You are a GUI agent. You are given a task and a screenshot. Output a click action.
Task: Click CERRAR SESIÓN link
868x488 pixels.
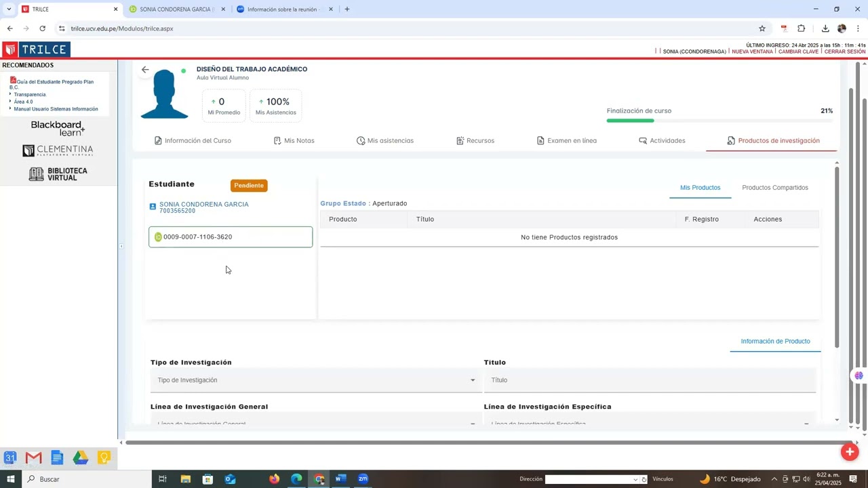(845, 52)
